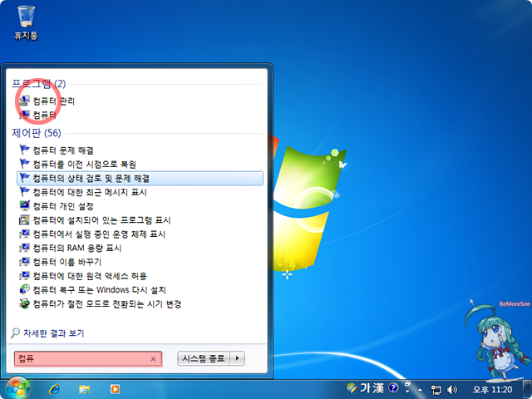This screenshot has width=532, height=399.
Task: Open Windows Explorer folder icon on taskbar
Action: coord(84,388)
